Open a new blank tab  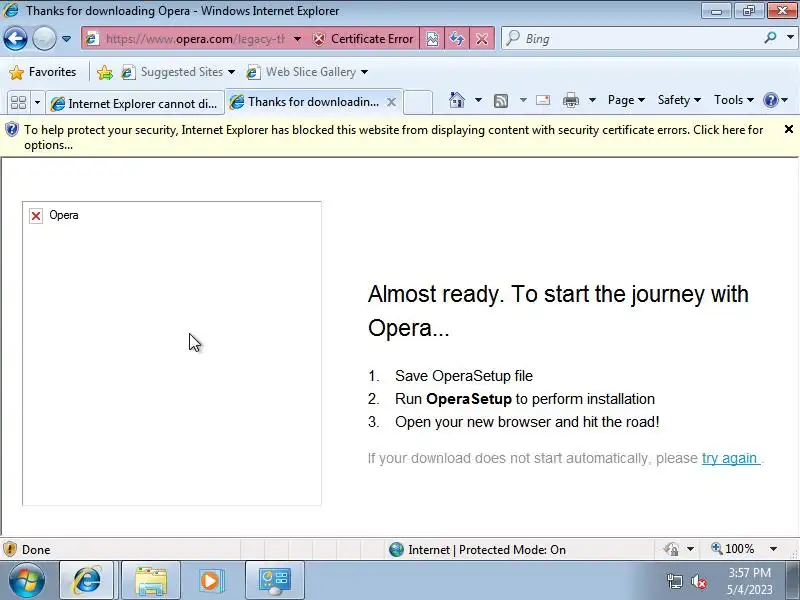click(418, 102)
